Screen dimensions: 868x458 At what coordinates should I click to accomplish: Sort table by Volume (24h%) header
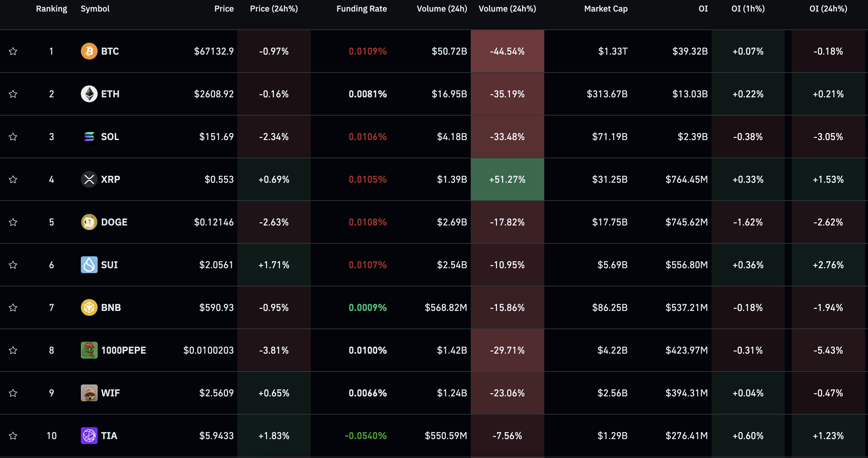click(507, 9)
